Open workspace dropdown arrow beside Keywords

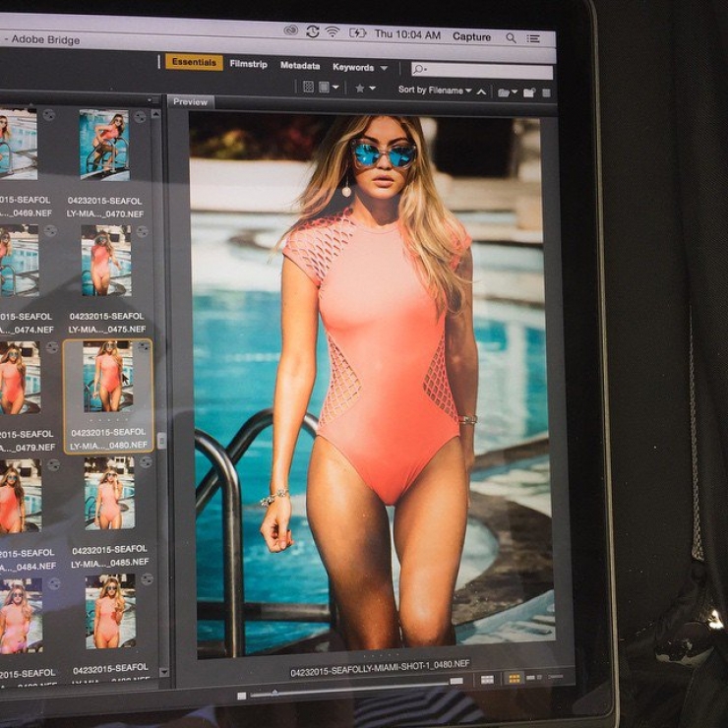point(384,68)
